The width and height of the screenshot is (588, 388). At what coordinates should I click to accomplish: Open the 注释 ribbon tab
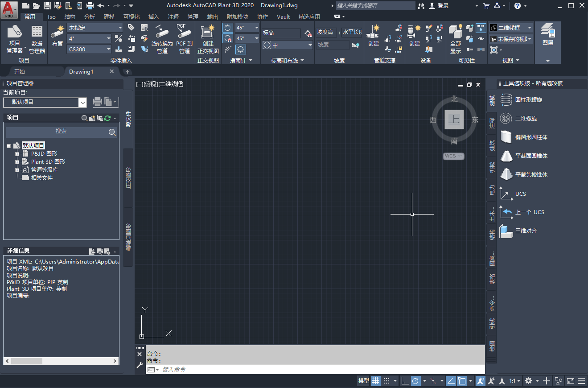pos(173,17)
